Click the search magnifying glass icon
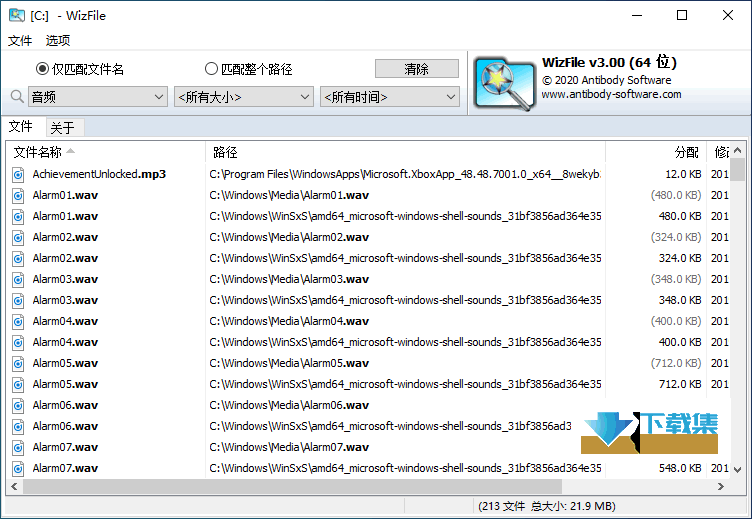The height and width of the screenshot is (519, 752). (x=17, y=97)
